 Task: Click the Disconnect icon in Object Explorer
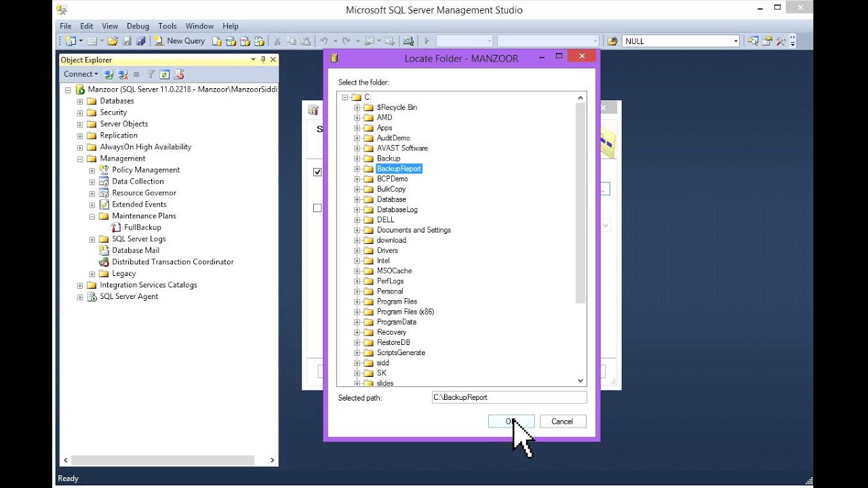click(123, 74)
